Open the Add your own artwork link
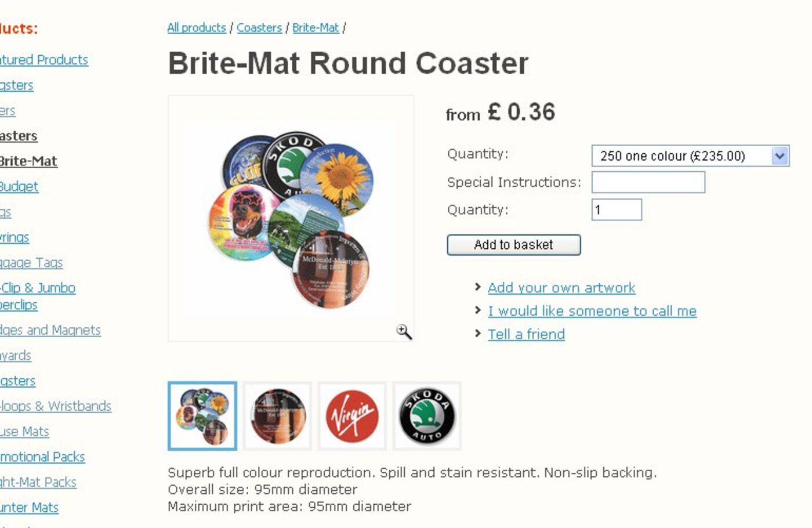Viewport: 812px width, 528px height. coord(561,288)
